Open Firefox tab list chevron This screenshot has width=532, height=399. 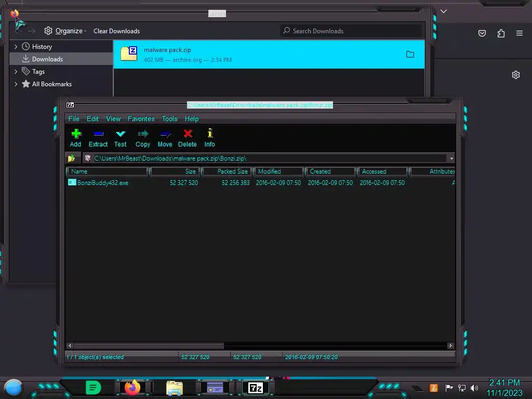(x=444, y=11)
